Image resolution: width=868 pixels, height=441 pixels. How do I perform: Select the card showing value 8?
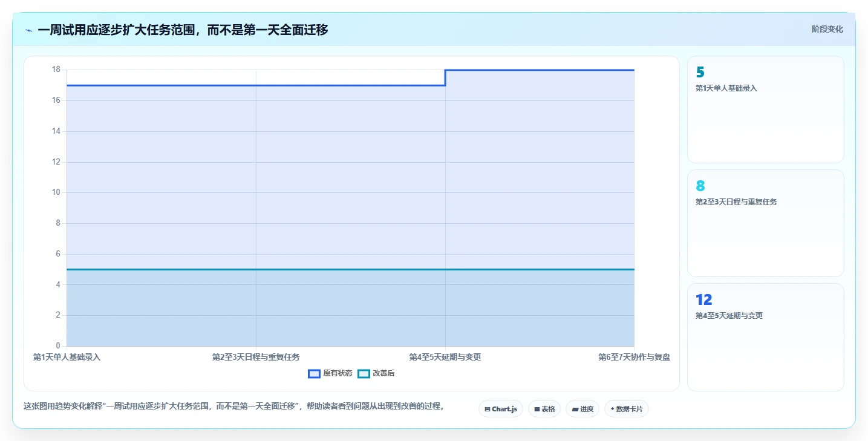[766, 223]
